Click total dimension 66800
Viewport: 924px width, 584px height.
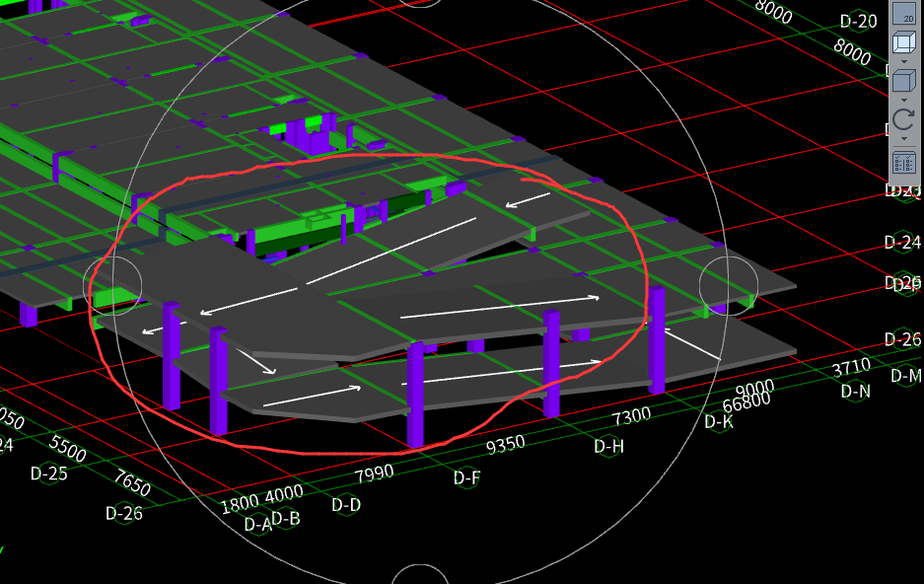click(746, 403)
